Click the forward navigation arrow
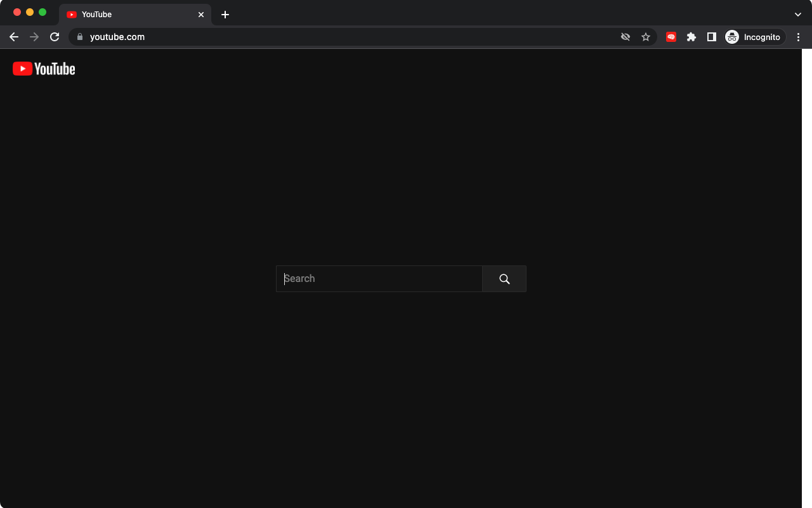The width and height of the screenshot is (812, 508). tap(34, 37)
